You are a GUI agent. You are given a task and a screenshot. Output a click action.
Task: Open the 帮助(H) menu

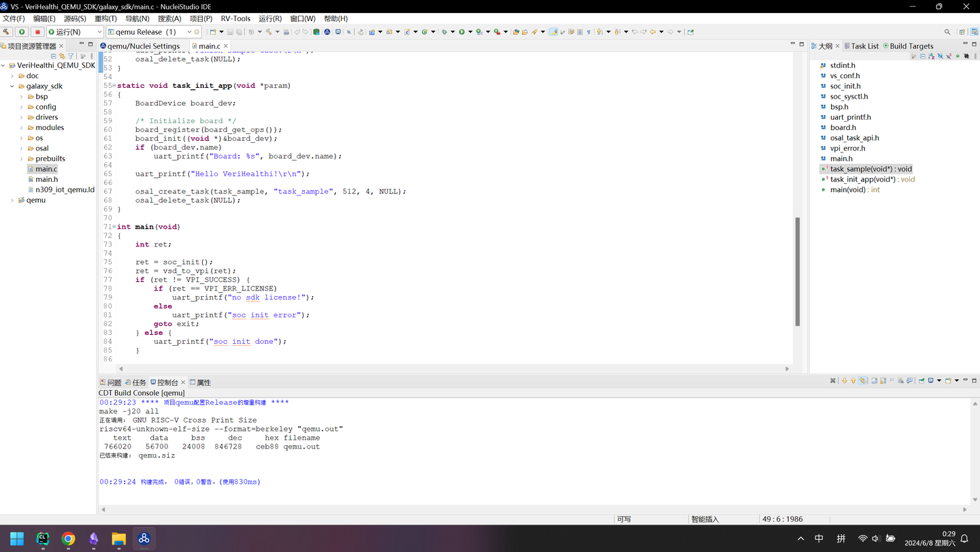click(x=336, y=18)
